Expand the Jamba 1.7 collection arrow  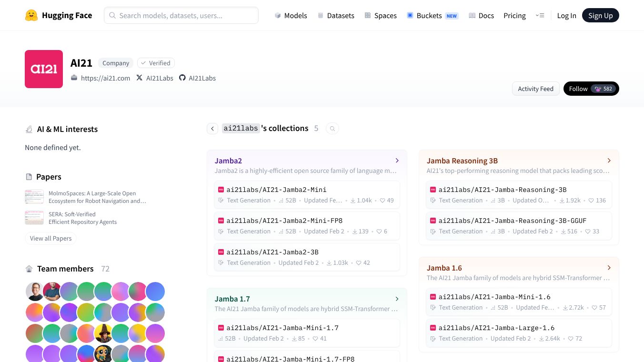click(397, 299)
